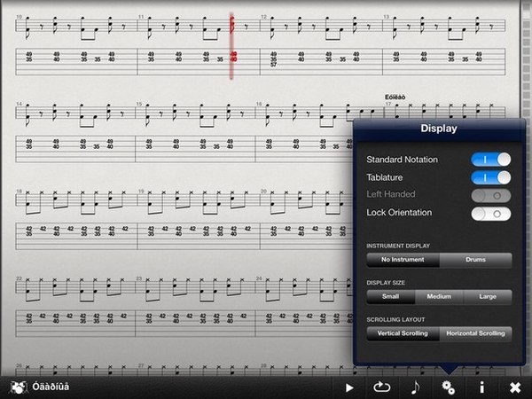Set display size to Medium
532x399 pixels.
[x=439, y=296]
